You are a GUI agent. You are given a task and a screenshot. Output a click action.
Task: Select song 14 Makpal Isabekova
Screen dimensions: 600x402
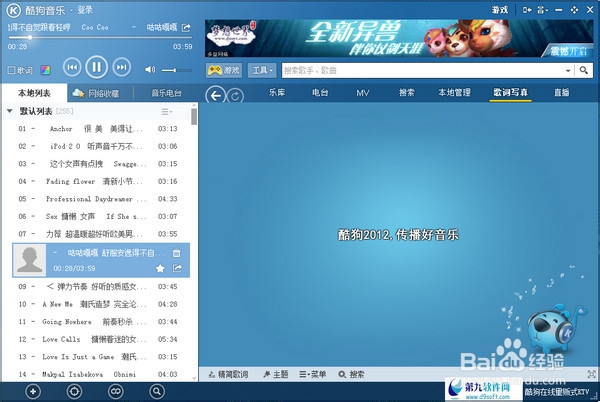point(98,374)
